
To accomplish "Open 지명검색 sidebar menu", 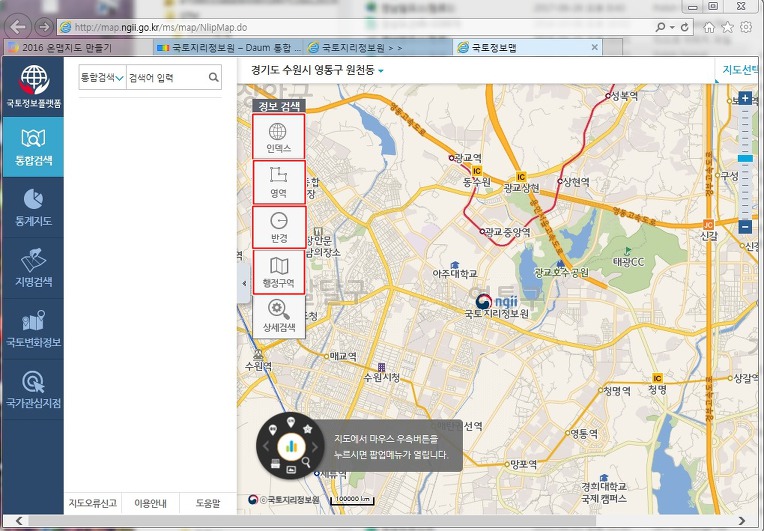I will 33,268.
